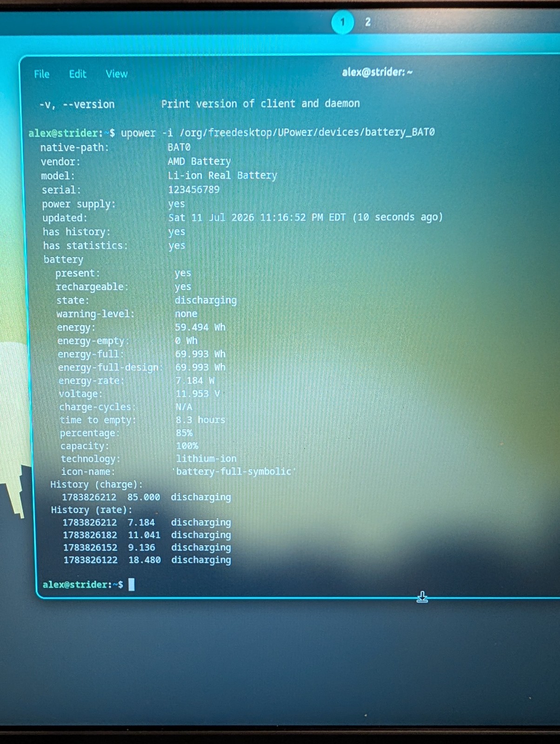Click the technology value 'lithium-ion'
Screen dimensions: 560x744
pyautogui.click(x=206, y=458)
